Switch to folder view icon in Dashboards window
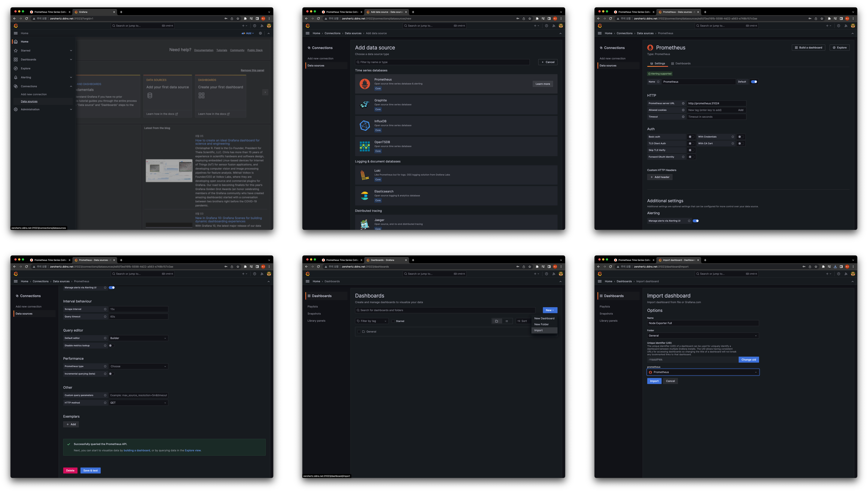Image resolution: width=868 pixels, height=492 pixels. click(x=496, y=321)
